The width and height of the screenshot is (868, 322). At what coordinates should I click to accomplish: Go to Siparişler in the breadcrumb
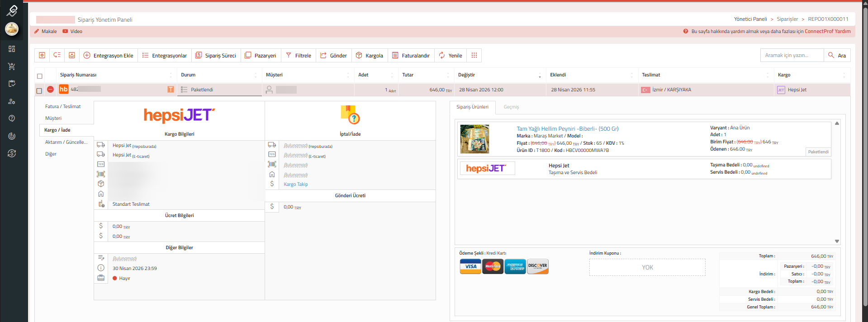[787, 19]
